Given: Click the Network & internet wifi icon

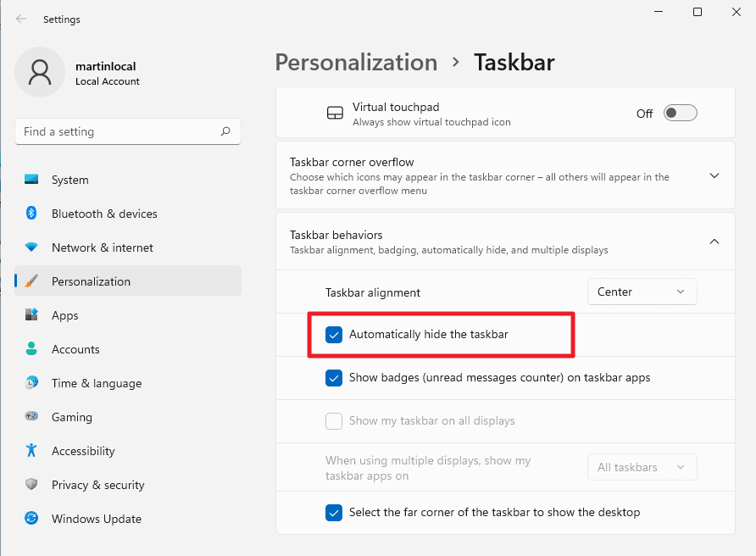Looking at the screenshot, I should tap(31, 247).
